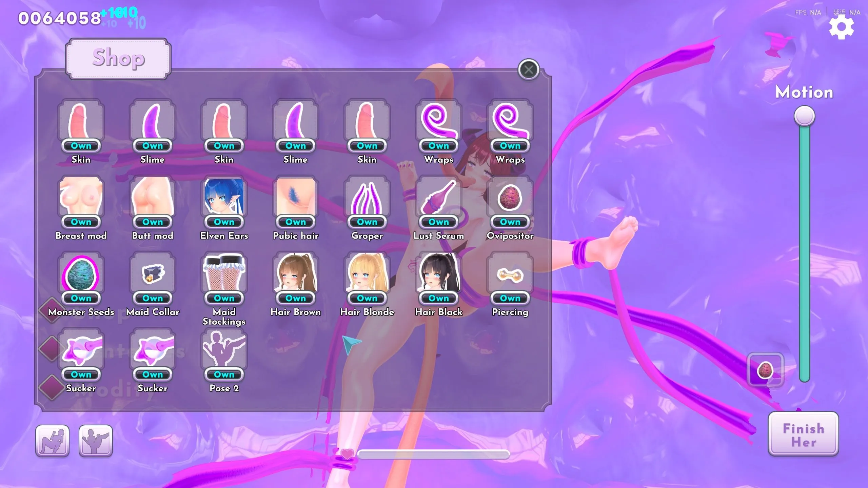This screenshot has width=868, height=488.
Task: Click the Own button under Ovipositor
Action: click(x=510, y=222)
